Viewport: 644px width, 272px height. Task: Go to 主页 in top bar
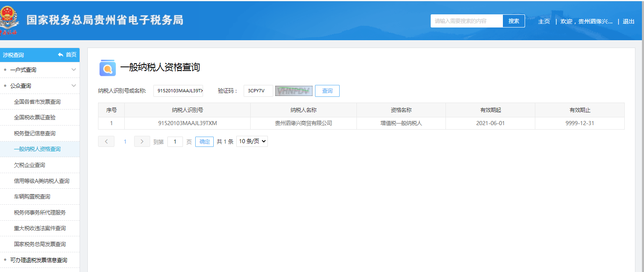[x=544, y=21]
